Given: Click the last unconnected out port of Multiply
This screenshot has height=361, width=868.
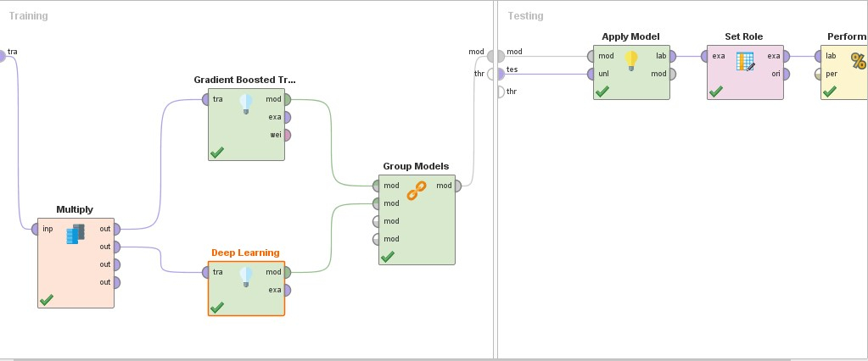Looking at the screenshot, I should pyautogui.click(x=117, y=282).
